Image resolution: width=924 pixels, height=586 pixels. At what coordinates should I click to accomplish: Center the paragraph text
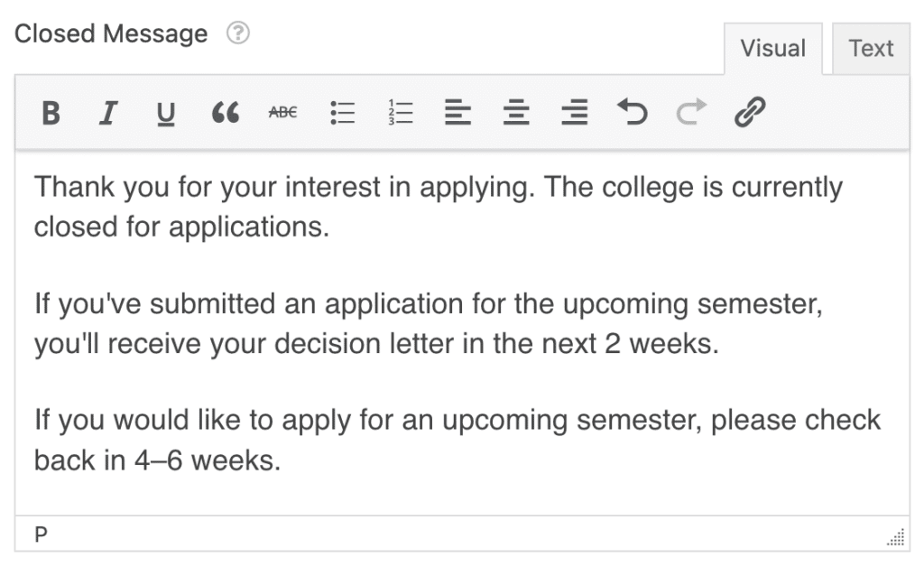click(x=516, y=112)
